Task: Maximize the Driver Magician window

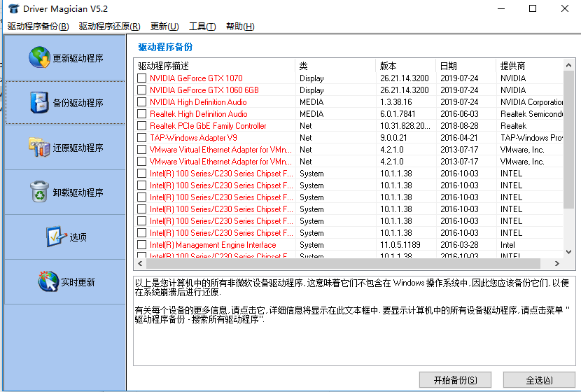Action: (x=533, y=8)
